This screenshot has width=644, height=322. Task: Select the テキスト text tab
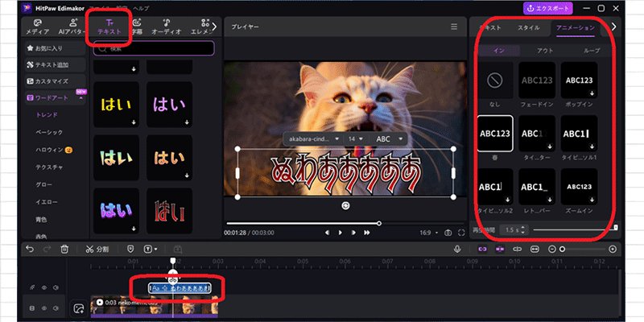click(x=109, y=27)
